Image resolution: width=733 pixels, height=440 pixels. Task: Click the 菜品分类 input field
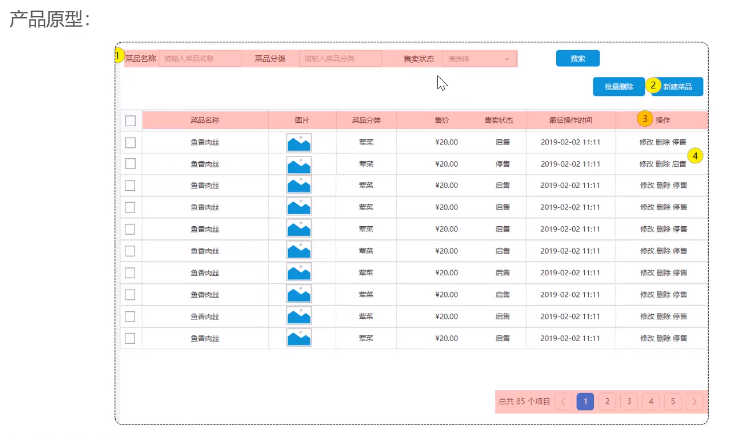pyautogui.click(x=340, y=58)
